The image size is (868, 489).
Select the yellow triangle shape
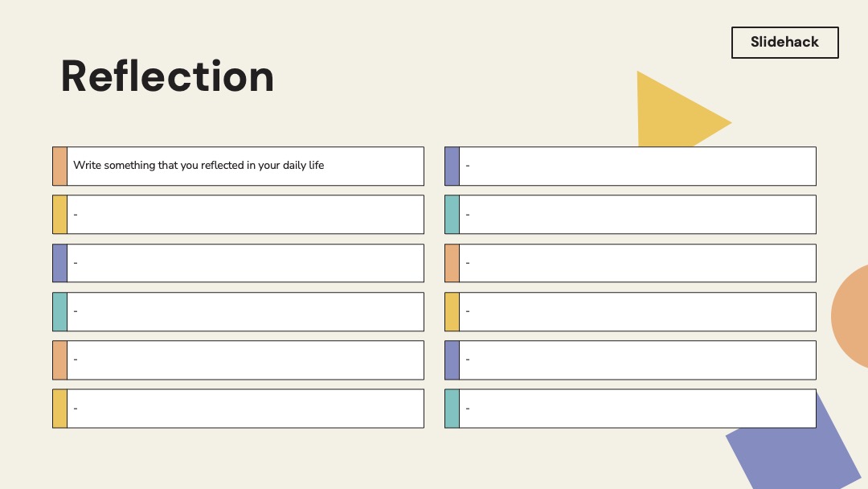(684, 109)
